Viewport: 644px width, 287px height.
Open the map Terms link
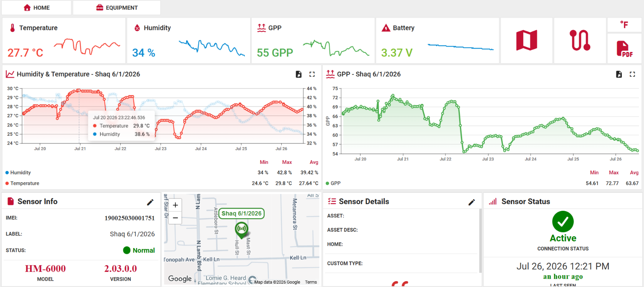point(311,282)
